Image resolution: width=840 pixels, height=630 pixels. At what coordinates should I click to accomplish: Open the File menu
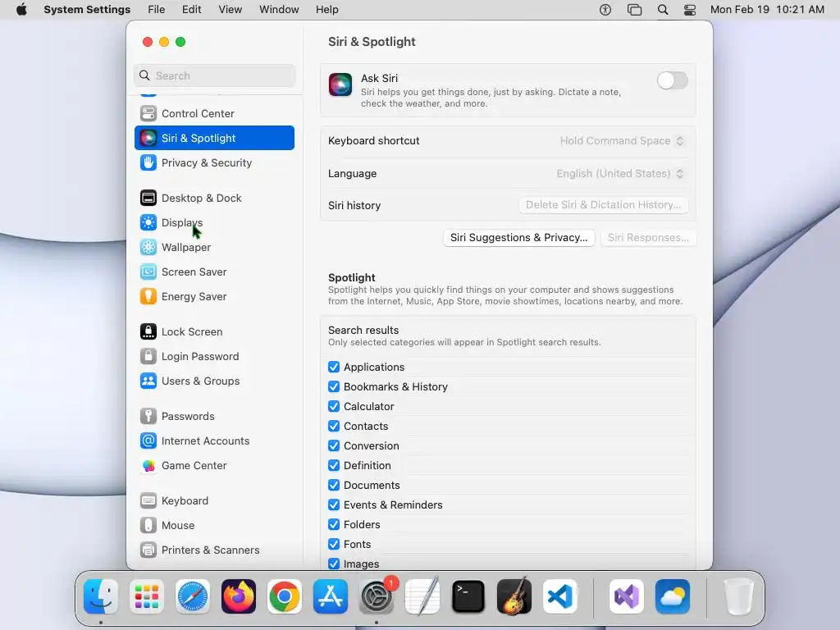click(157, 10)
